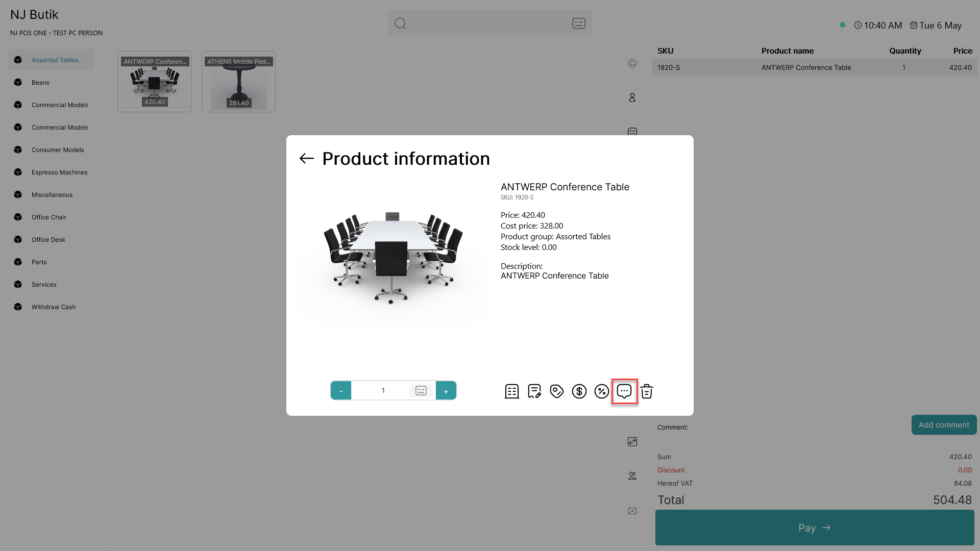Select the Assorted Tables category
This screenshot has width=980, height=551.
(51, 60)
